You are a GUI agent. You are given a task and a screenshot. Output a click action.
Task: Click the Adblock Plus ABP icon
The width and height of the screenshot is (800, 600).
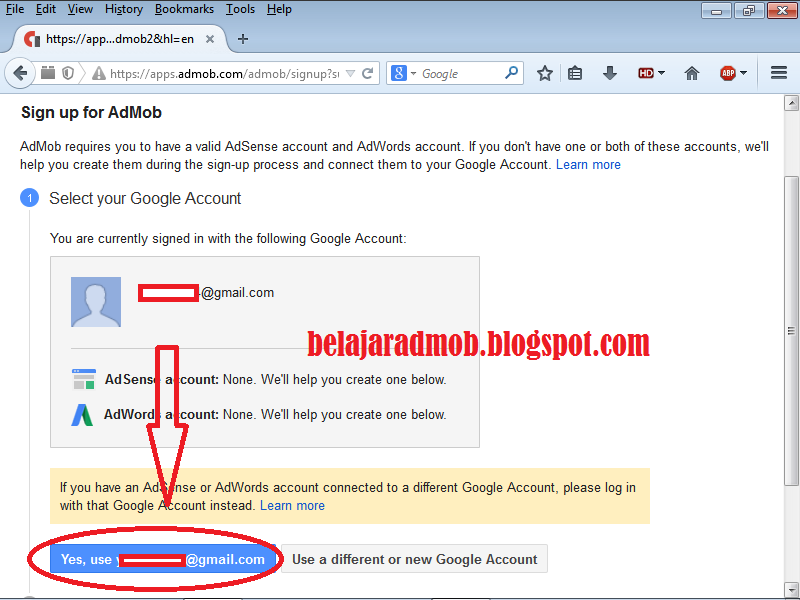728,73
